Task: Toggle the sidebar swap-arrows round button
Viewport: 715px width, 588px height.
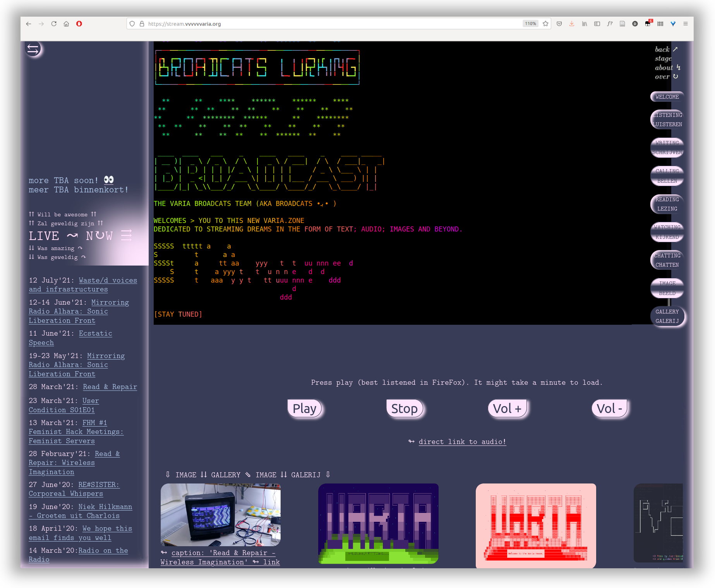Action: tap(33, 49)
